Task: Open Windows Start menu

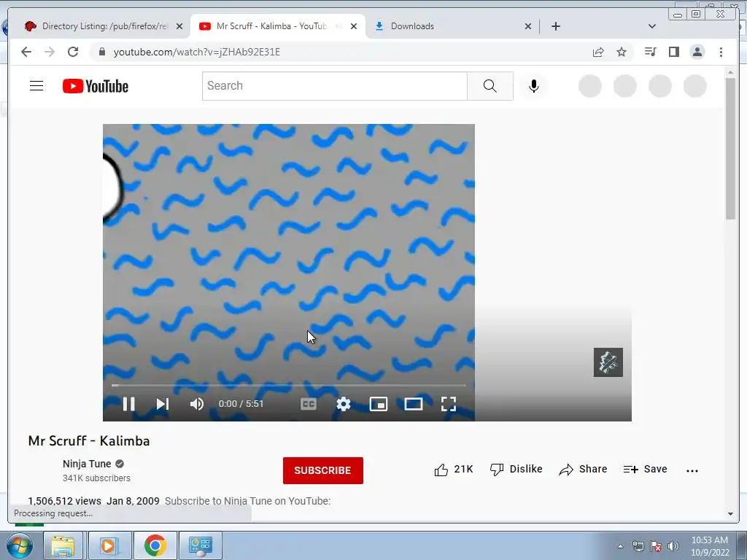Action: pyautogui.click(x=20, y=546)
